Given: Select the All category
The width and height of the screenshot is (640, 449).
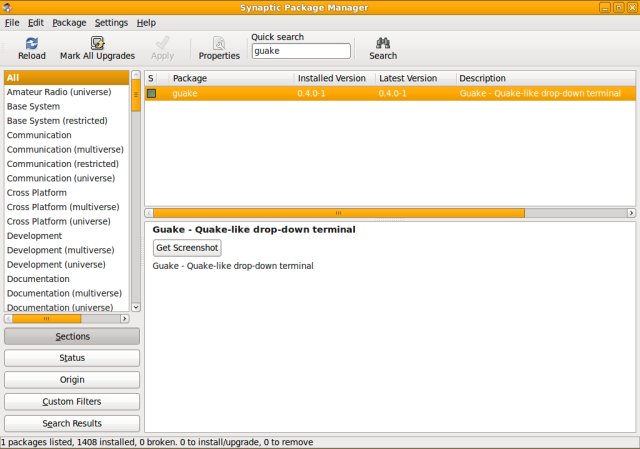Looking at the screenshot, I should tap(67, 78).
